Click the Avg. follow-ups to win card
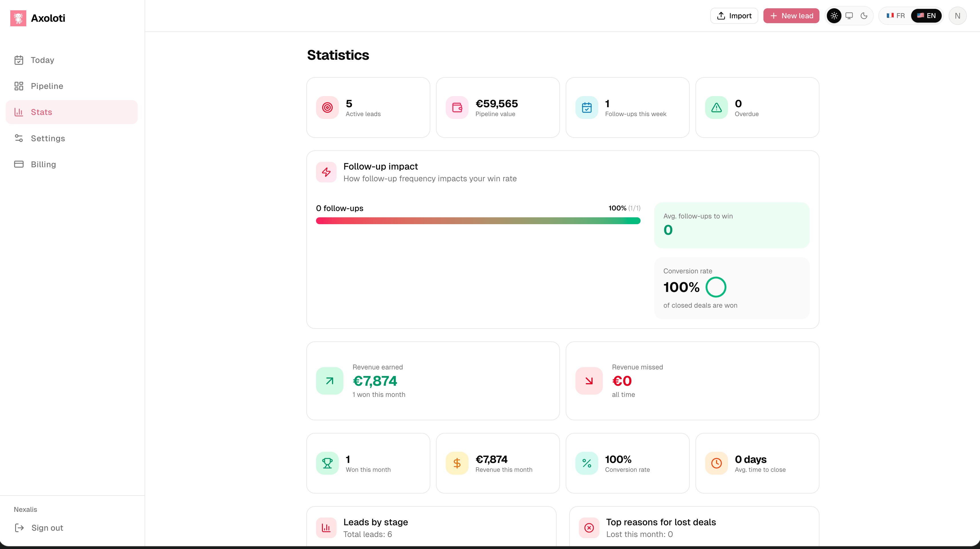 732,225
